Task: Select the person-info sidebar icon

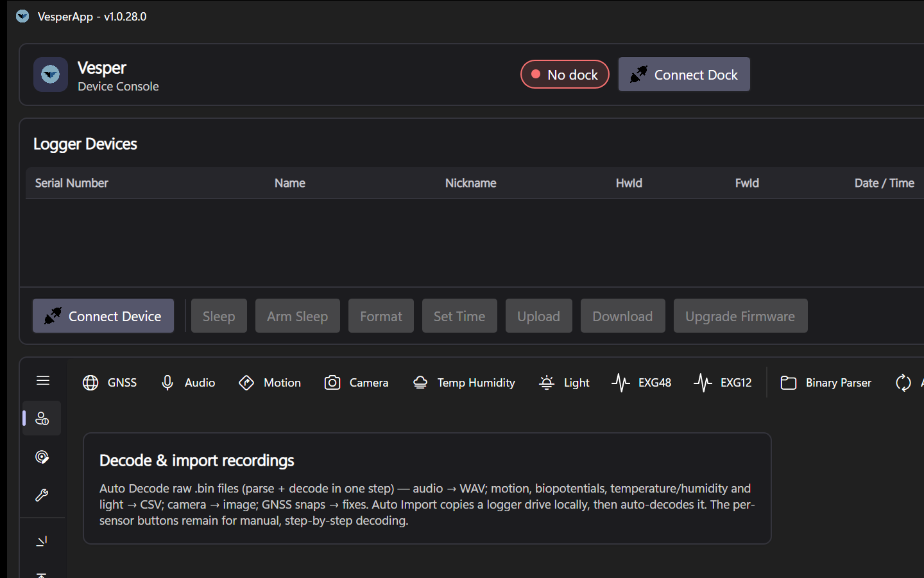Action: point(42,419)
